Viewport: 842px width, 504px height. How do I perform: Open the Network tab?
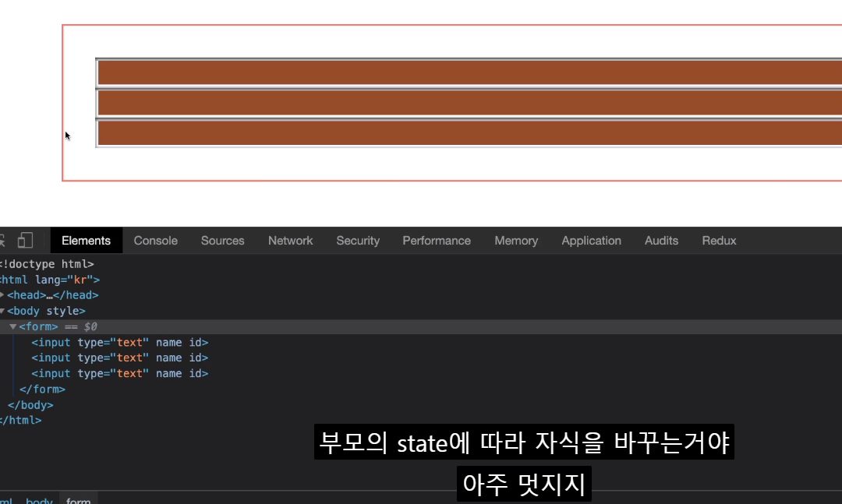(291, 241)
